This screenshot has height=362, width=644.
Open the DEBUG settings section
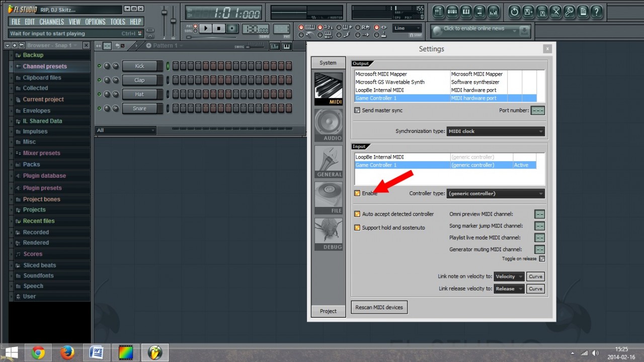click(x=329, y=234)
